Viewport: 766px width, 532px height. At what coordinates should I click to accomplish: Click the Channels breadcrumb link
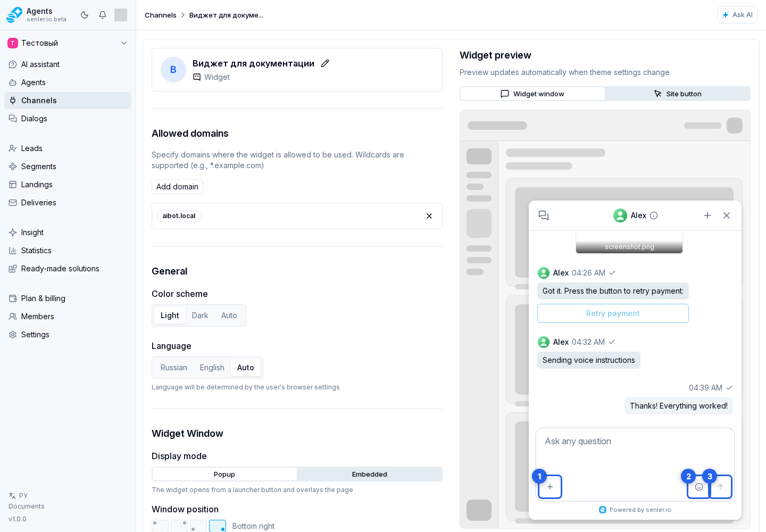[x=160, y=15]
